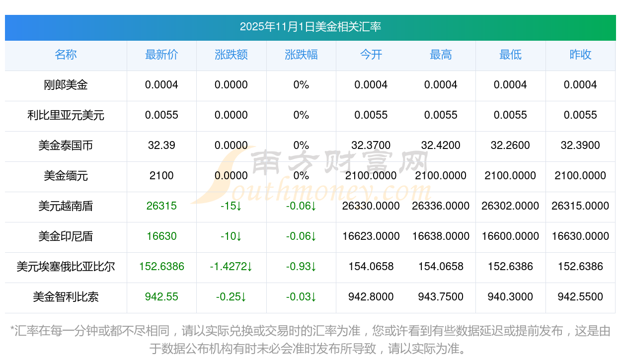Click the low value 26302.0000
This screenshot has width=621, height=364.
(510, 206)
